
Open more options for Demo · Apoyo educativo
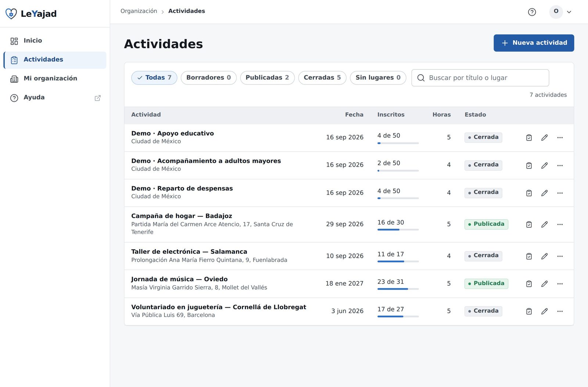560,137
